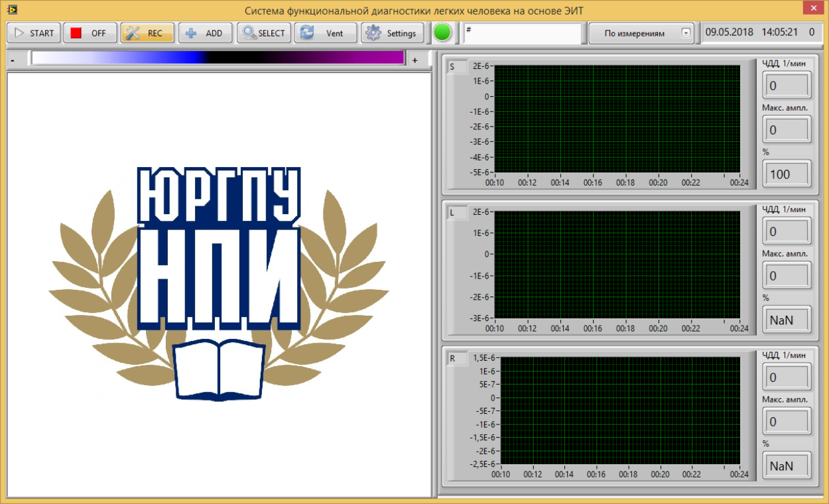Click the Vent refresh button

point(326,33)
